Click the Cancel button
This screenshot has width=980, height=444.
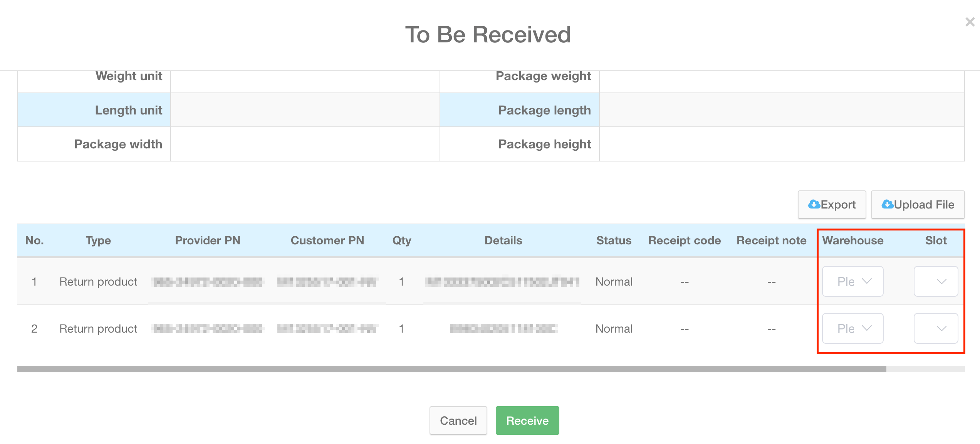pyautogui.click(x=458, y=420)
